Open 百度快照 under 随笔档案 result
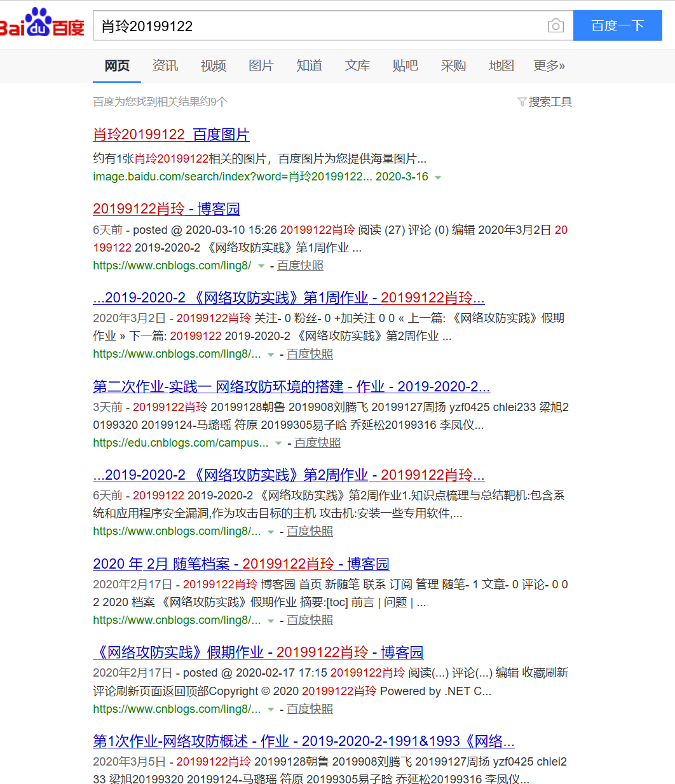This screenshot has width=675, height=784. click(310, 620)
